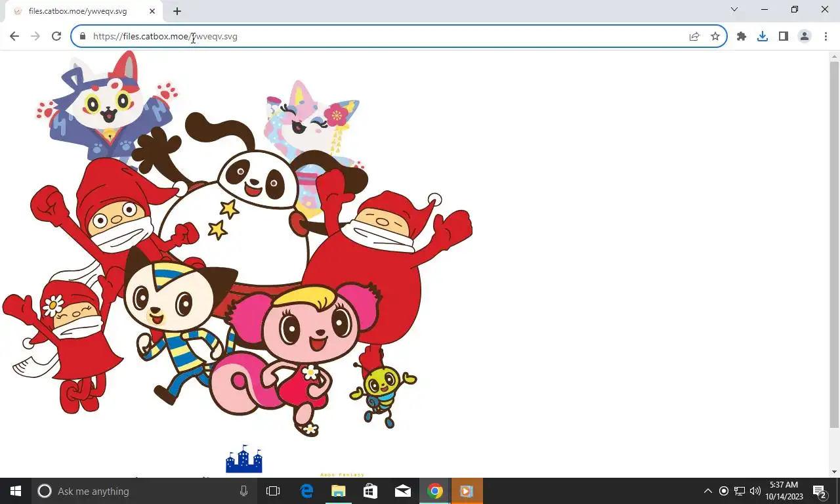Launch Microsoft Edge from taskbar
840x504 pixels.
306,491
